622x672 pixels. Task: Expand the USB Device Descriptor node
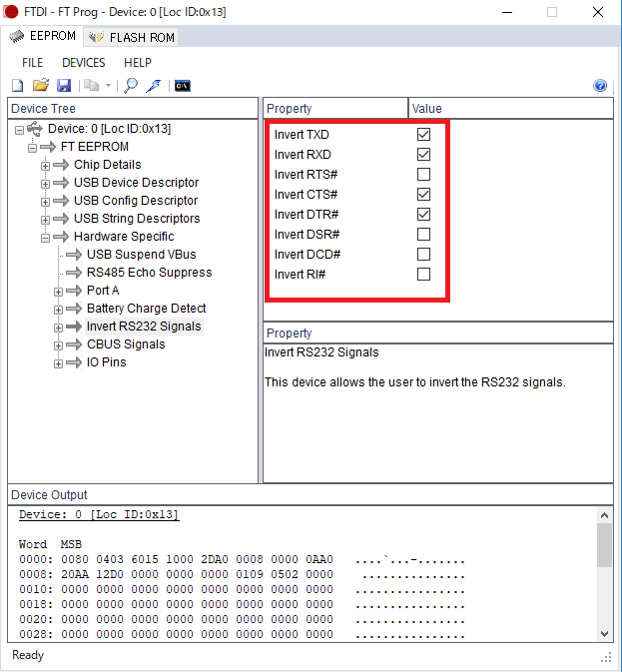pos(45,185)
